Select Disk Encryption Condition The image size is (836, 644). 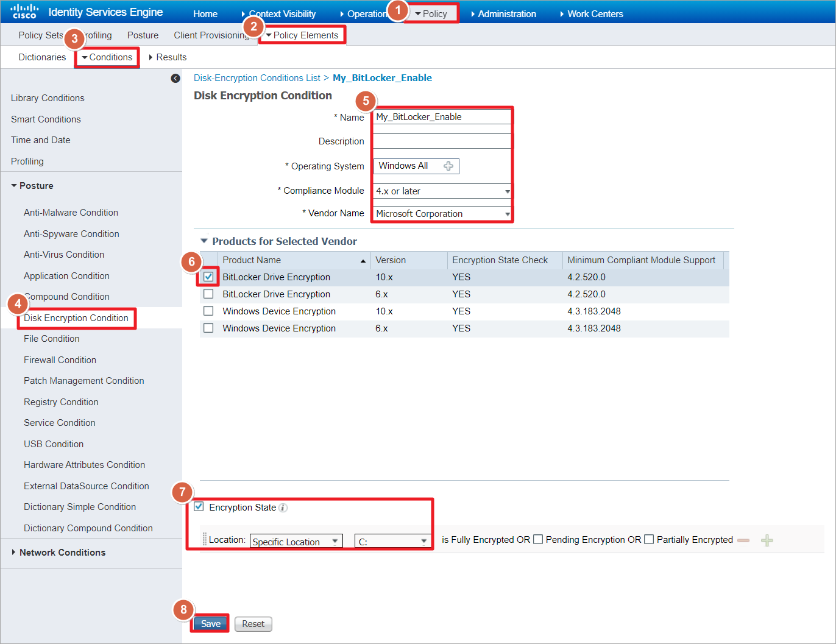pos(76,318)
